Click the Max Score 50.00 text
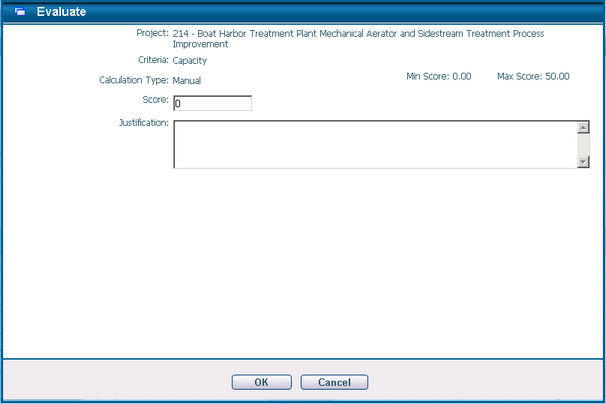 [533, 76]
